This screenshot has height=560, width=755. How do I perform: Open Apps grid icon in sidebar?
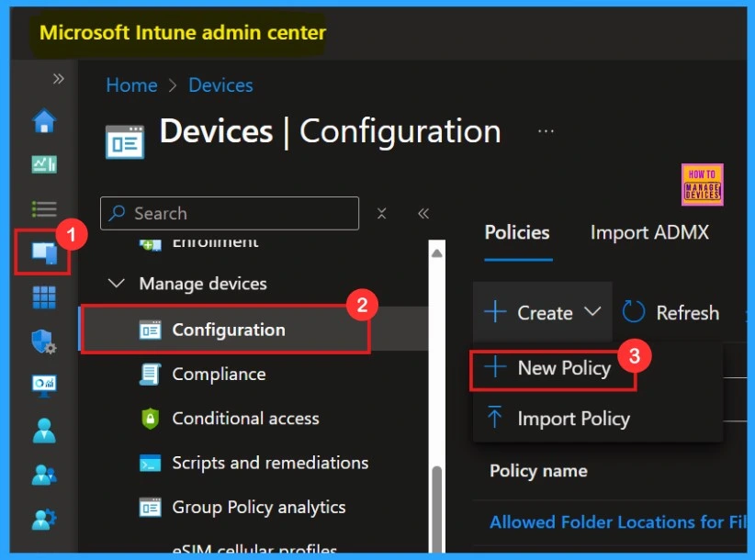click(44, 297)
